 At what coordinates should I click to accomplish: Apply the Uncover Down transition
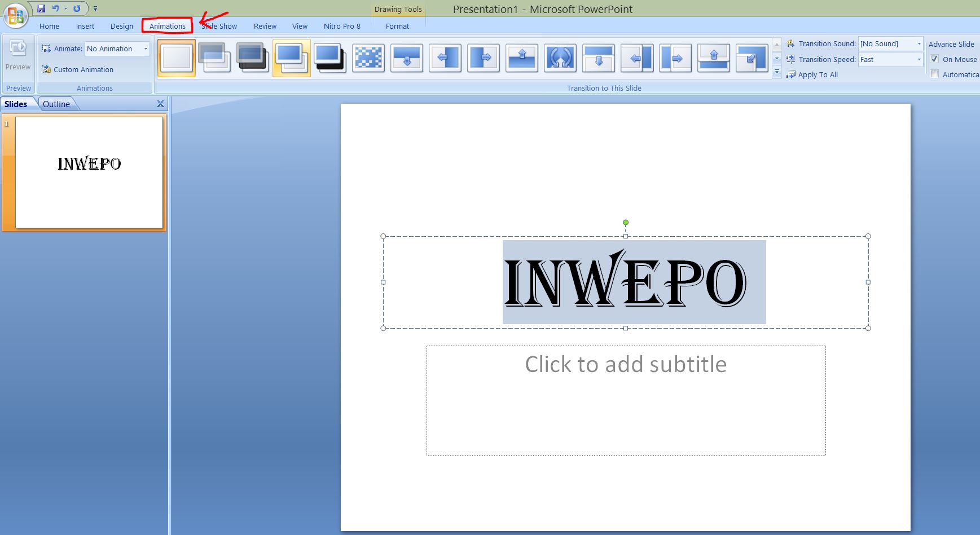pyautogui.click(x=599, y=58)
